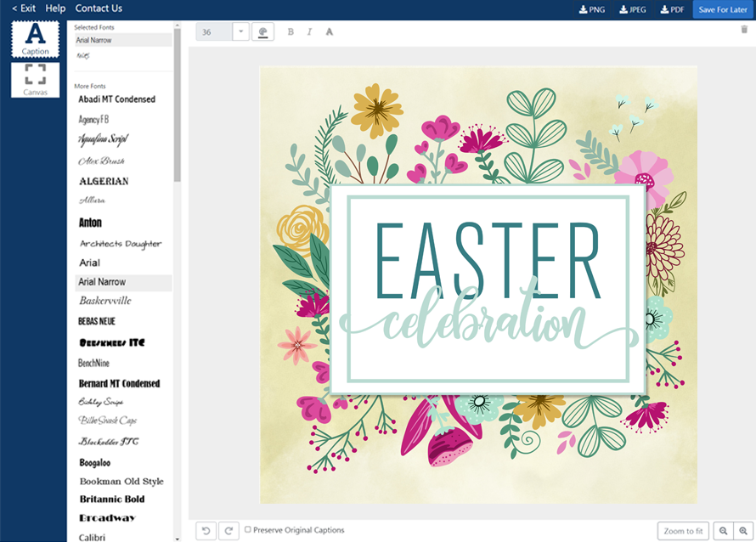Image resolution: width=756 pixels, height=542 pixels.
Task: Undo the last action
Action: point(206,531)
